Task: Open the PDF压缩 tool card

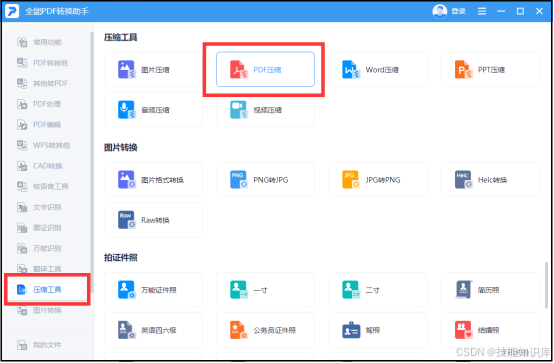Action: pyautogui.click(x=265, y=69)
